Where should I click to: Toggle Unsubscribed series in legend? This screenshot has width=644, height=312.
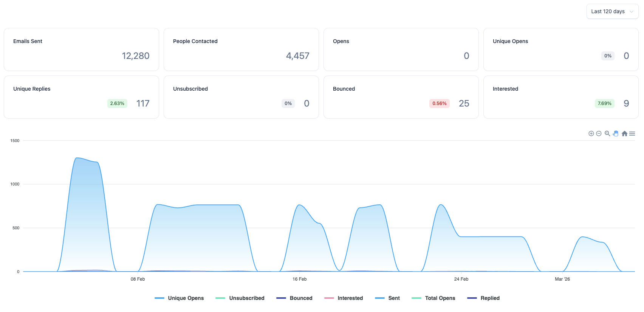click(x=240, y=298)
